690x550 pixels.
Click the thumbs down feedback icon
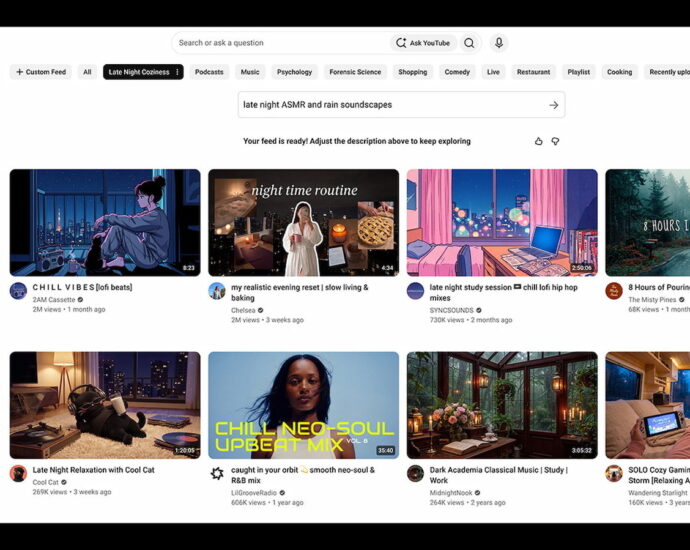click(555, 141)
